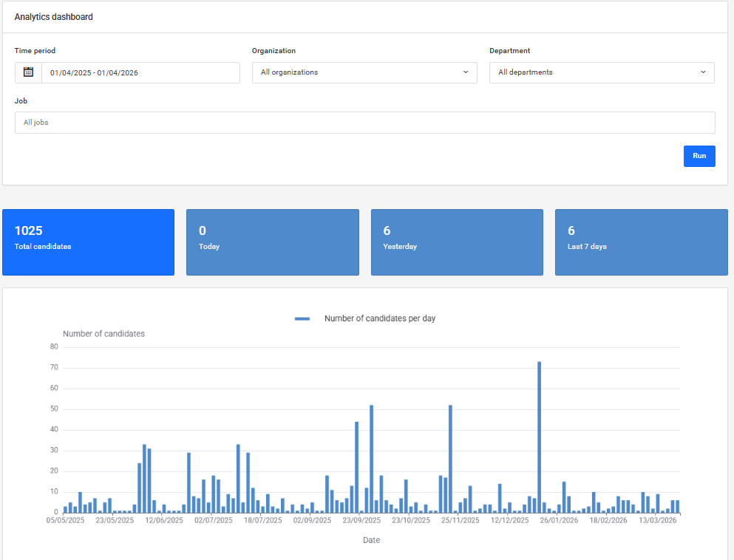Open the All organizations dropdown
Image resolution: width=734 pixels, height=560 pixels.
click(364, 72)
